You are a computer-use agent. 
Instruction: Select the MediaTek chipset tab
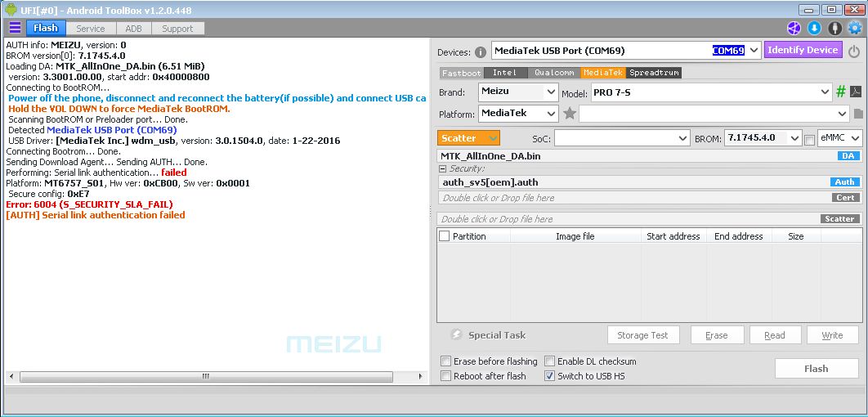tap(603, 73)
